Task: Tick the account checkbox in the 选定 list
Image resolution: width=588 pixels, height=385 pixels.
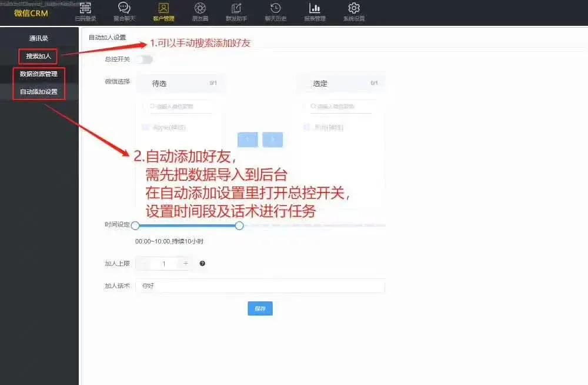Action: click(x=306, y=127)
